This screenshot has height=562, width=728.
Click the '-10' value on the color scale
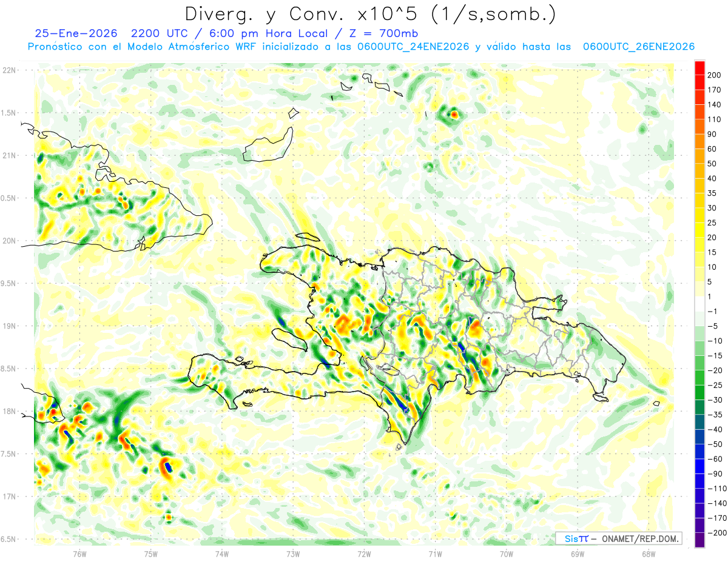point(715,341)
